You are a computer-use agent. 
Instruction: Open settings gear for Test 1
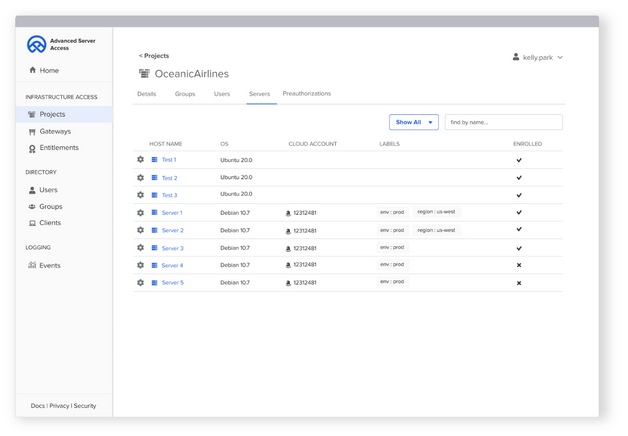point(141,160)
